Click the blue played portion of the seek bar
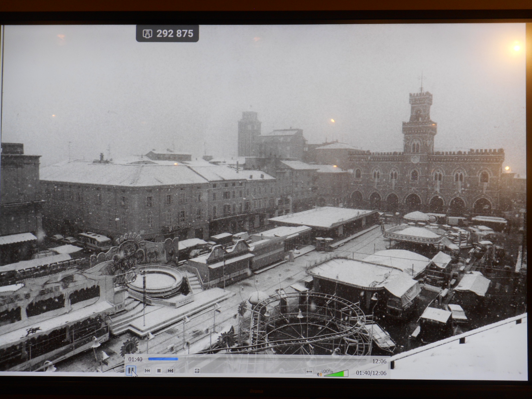This screenshot has height=399, width=532. (163, 359)
